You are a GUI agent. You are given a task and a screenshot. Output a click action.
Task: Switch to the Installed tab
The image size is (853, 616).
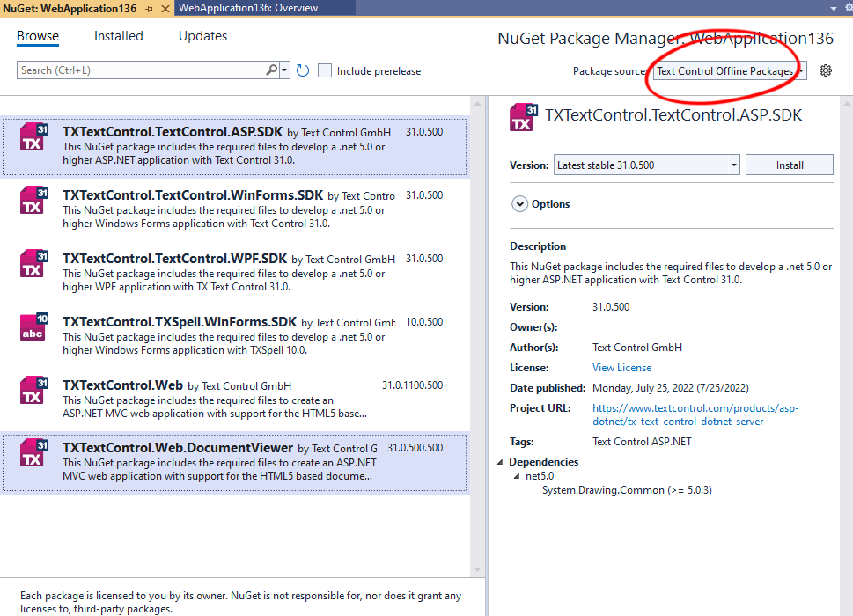pyautogui.click(x=119, y=36)
